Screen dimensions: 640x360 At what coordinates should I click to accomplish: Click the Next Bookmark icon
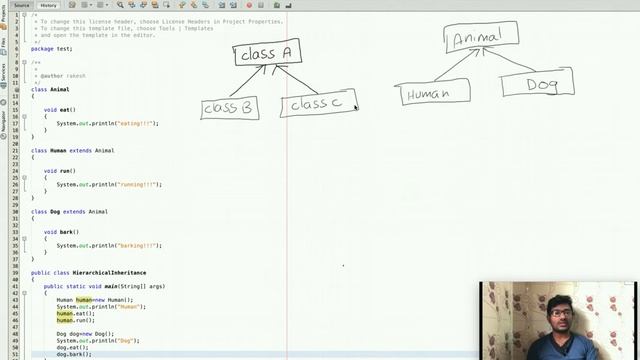click(194, 5)
